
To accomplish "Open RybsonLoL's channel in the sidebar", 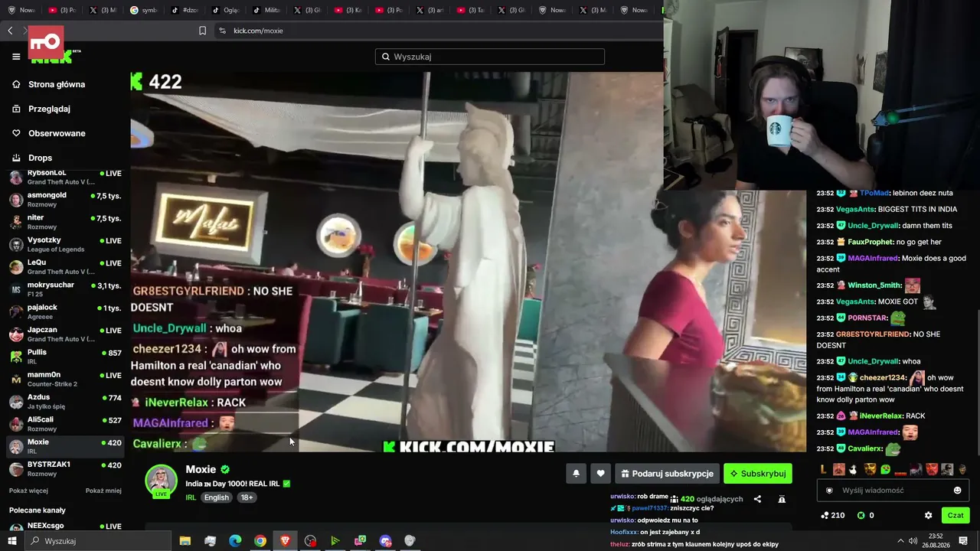I will 65,178.
